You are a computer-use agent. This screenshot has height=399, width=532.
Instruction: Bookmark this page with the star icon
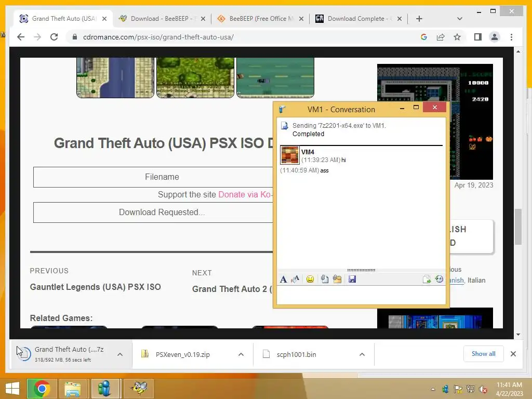[457, 37]
